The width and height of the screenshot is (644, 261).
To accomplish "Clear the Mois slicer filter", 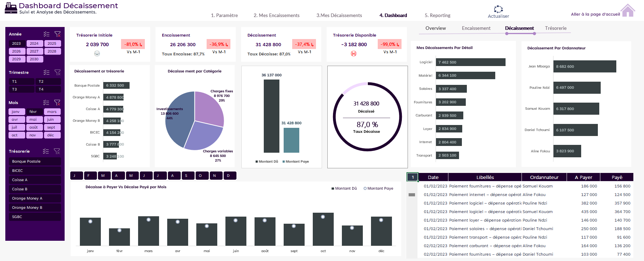I will (x=57, y=103).
